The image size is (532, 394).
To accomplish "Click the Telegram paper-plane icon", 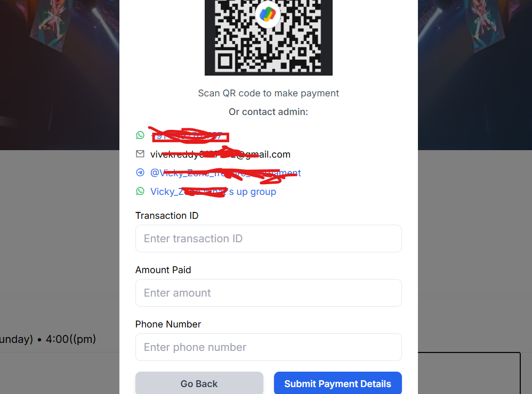I will pos(140,173).
